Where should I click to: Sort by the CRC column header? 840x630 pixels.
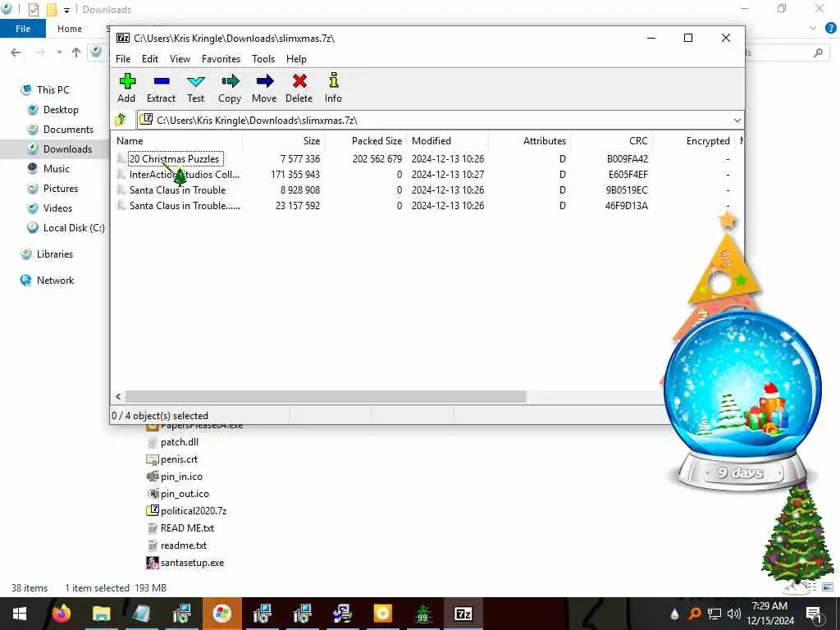(x=610, y=141)
